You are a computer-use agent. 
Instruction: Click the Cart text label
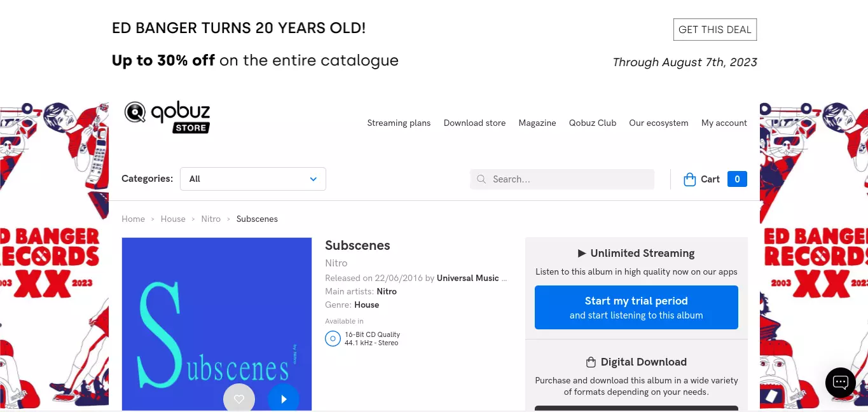[x=710, y=179]
